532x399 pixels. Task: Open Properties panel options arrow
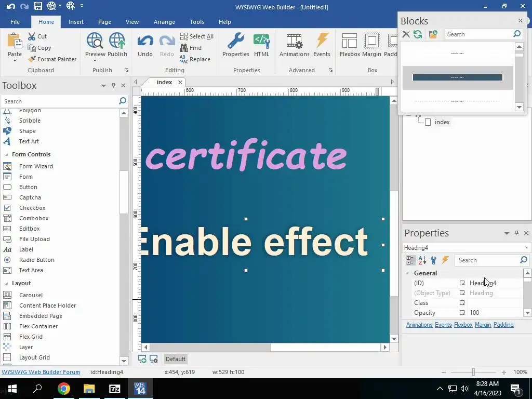[507, 233]
